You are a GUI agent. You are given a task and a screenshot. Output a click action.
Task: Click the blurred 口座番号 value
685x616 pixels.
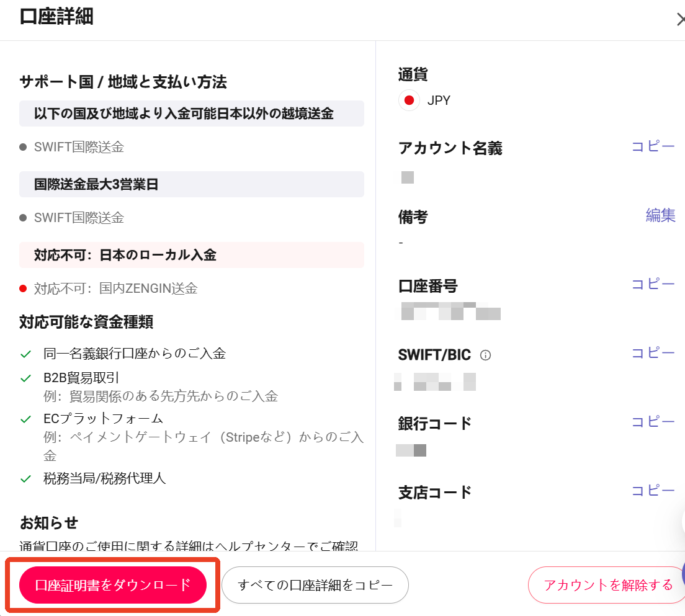point(450,311)
